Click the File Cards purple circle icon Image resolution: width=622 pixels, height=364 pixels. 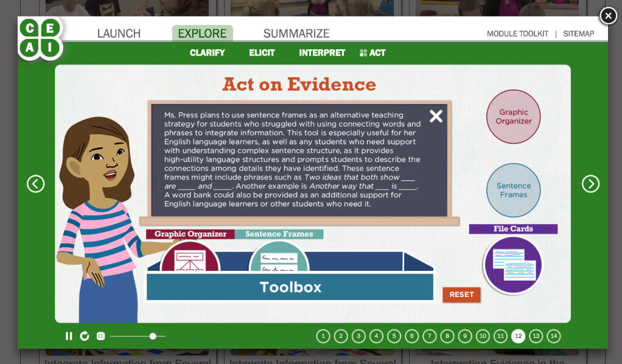(x=513, y=264)
